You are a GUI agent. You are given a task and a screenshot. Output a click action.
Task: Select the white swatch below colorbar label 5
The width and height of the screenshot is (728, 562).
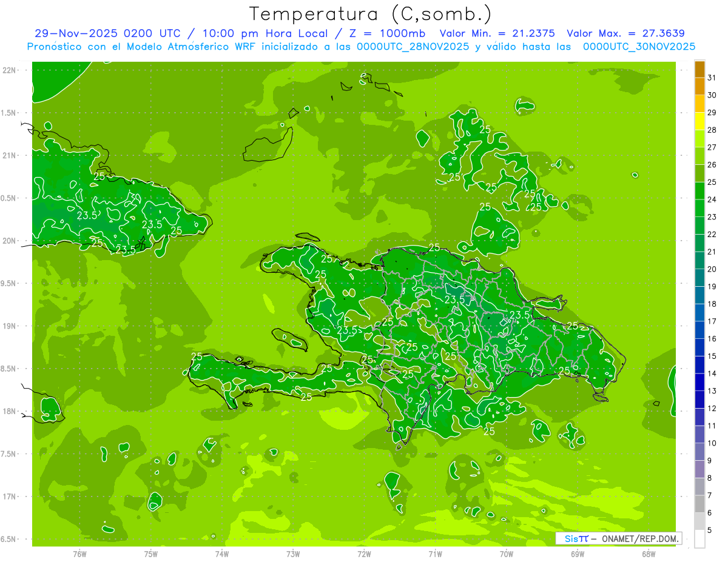[x=699, y=539]
